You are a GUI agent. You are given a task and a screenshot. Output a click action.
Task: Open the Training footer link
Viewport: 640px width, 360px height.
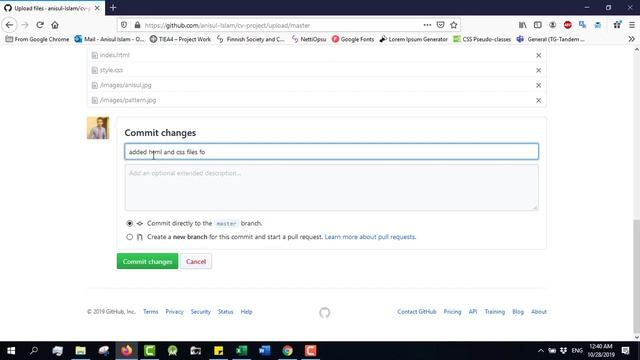(x=495, y=311)
